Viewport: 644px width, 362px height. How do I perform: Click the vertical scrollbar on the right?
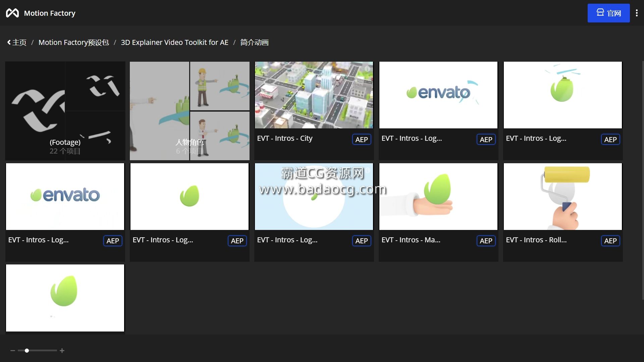(643, 180)
